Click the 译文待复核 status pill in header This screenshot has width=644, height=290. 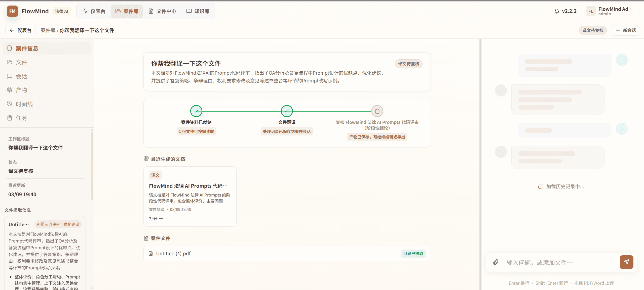[x=593, y=30]
